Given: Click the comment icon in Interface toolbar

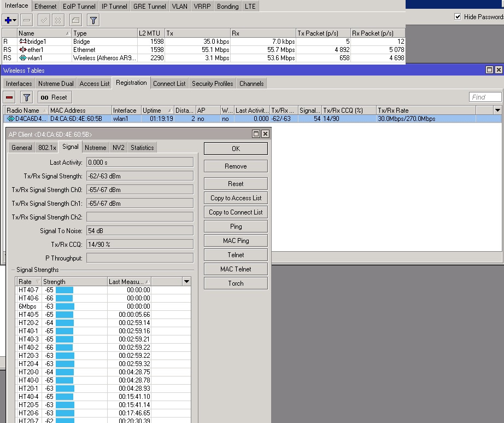Looking at the screenshot, I should 75,20.
